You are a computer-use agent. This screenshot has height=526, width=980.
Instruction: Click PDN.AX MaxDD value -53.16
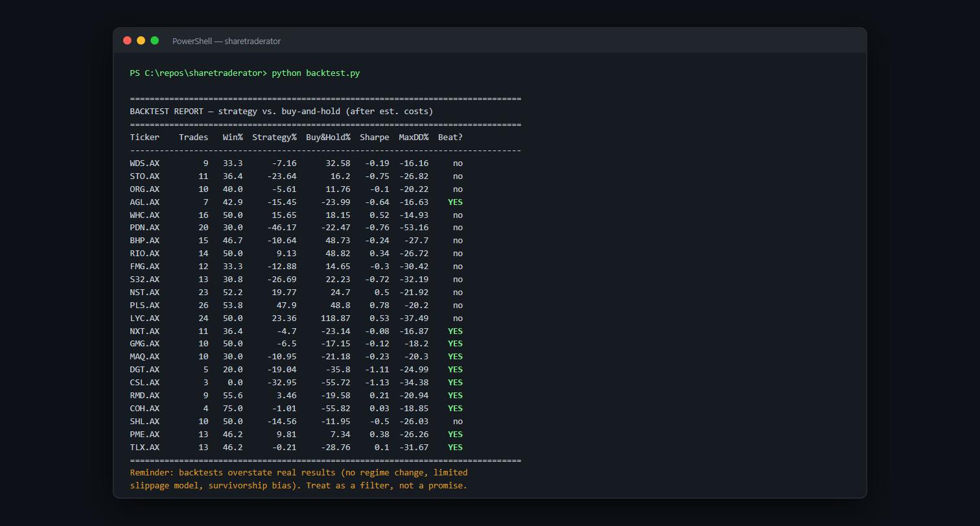414,227
